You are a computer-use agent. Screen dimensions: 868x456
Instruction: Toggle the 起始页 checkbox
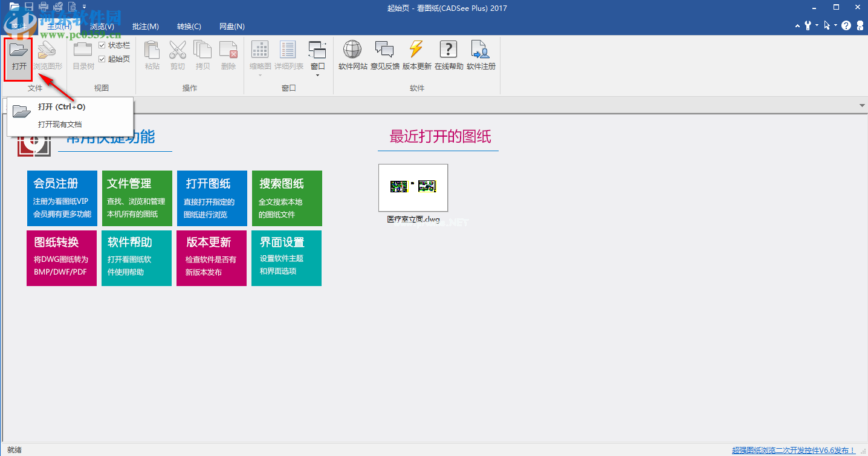[102, 59]
